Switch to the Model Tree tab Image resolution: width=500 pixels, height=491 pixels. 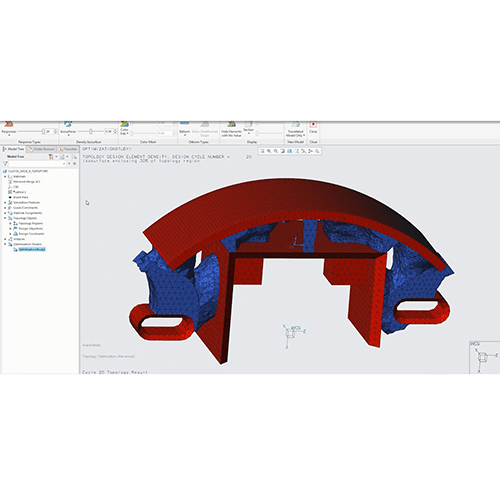point(14,149)
